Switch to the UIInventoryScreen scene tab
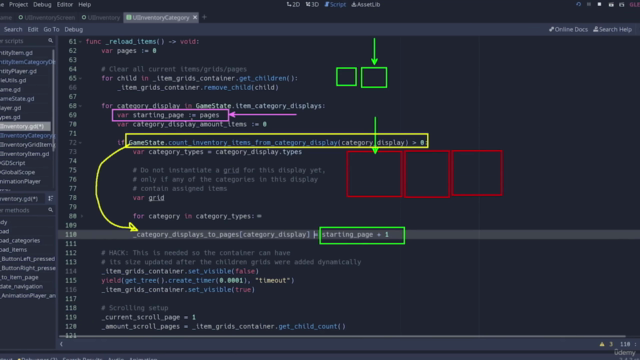 pyautogui.click(x=47, y=18)
